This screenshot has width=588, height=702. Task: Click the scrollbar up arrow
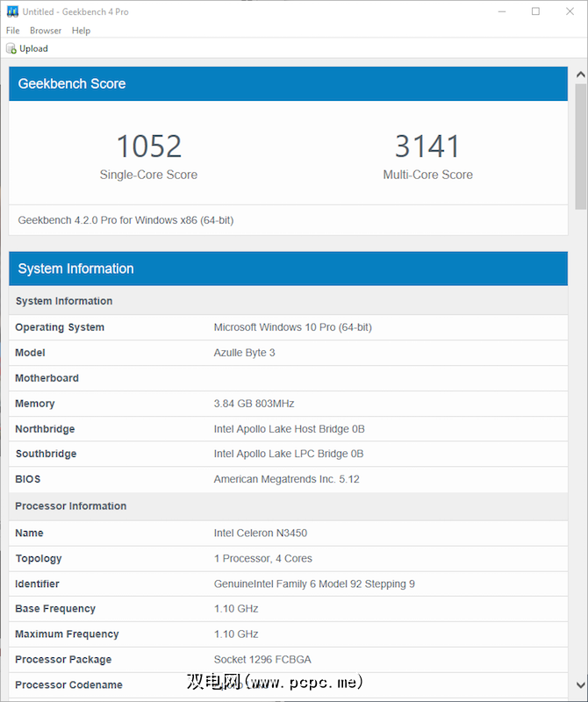point(581,70)
